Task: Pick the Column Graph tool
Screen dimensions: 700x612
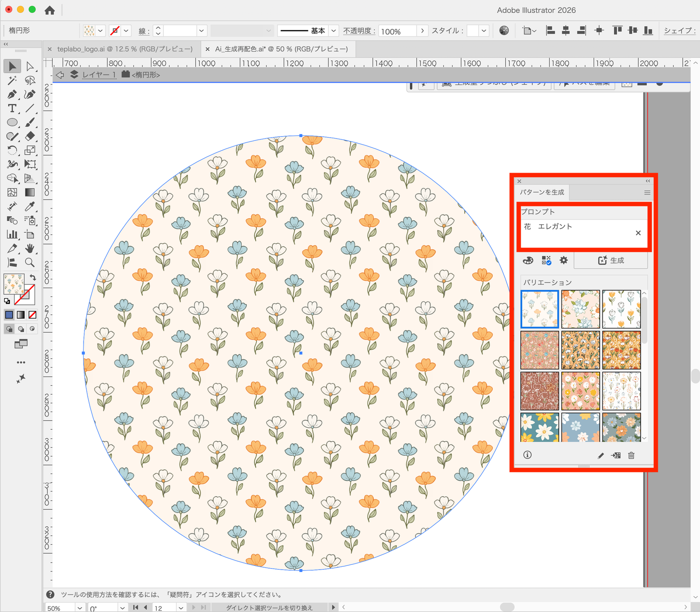Action: [x=12, y=234]
